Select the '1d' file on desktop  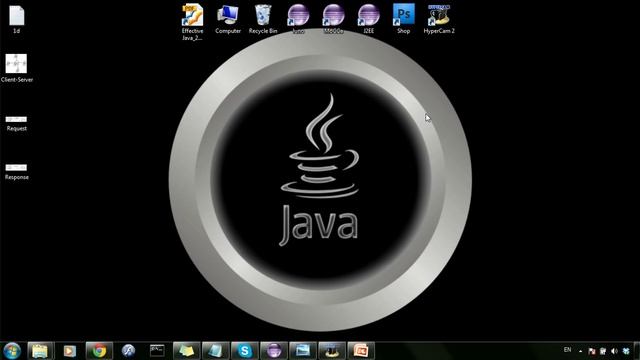coord(17,19)
